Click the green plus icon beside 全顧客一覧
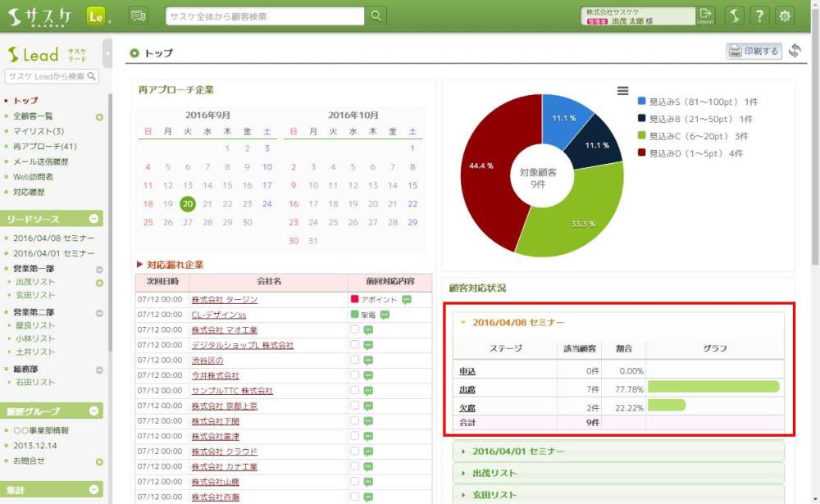 tap(99, 116)
